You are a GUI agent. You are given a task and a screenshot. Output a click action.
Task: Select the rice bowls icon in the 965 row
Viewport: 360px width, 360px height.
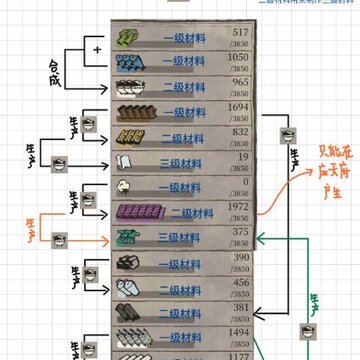click(130, 88)
